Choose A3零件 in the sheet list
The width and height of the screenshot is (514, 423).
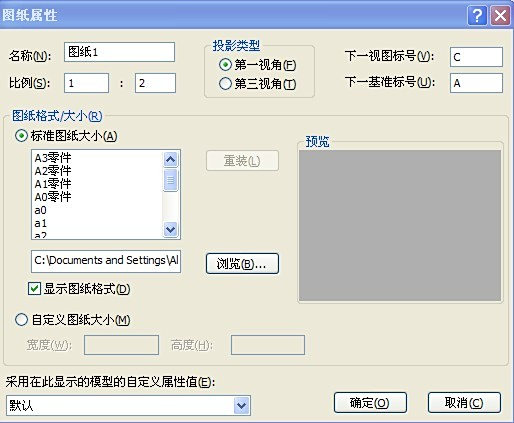(53, 158)
